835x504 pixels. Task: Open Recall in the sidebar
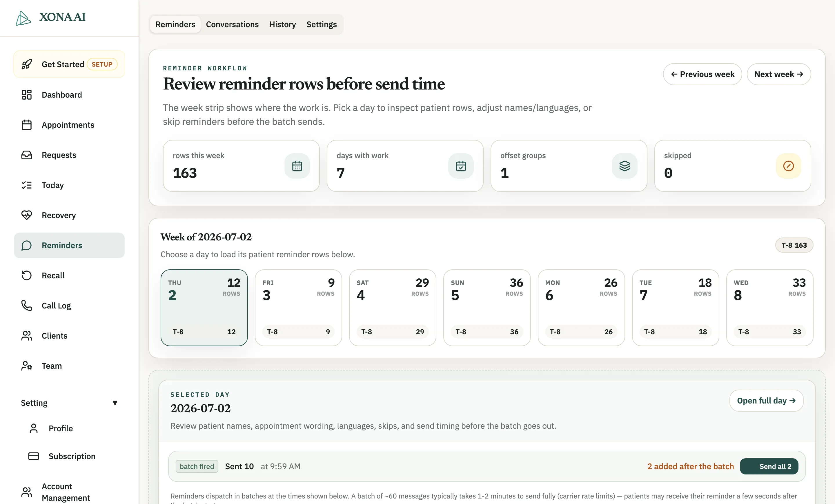(x=69, y=275)
